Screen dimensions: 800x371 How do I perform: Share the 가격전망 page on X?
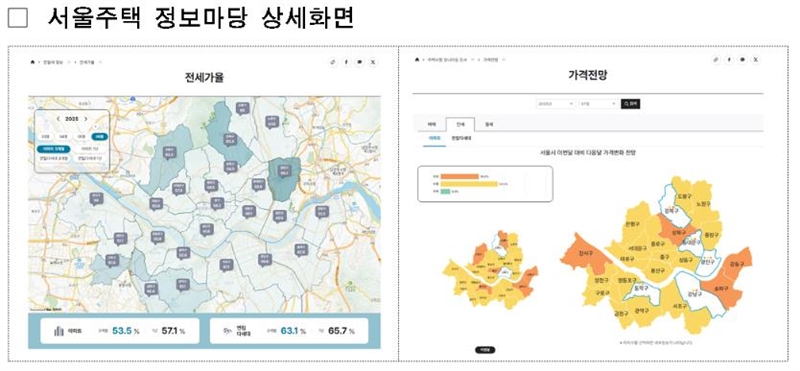click(x=756, y=60)
